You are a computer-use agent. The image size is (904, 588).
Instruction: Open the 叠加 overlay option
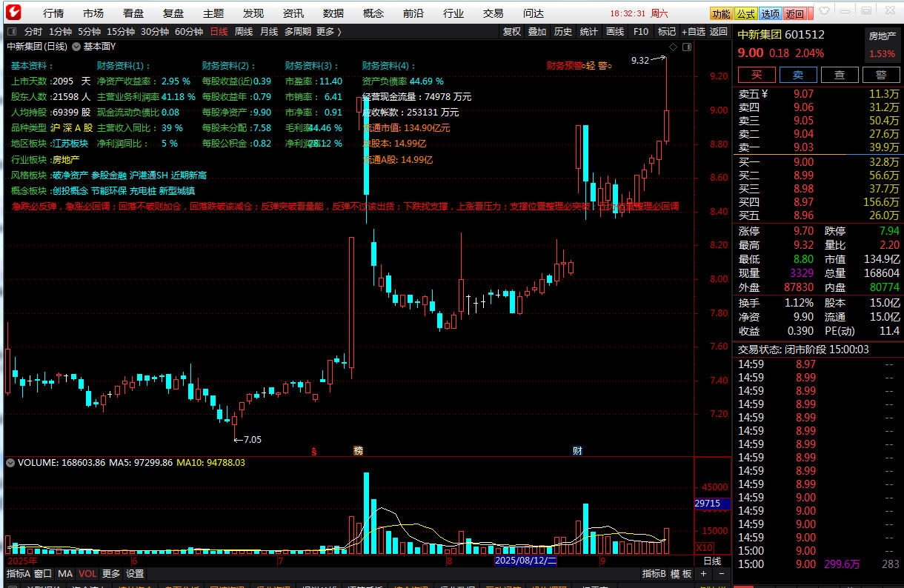pos(537,32)
